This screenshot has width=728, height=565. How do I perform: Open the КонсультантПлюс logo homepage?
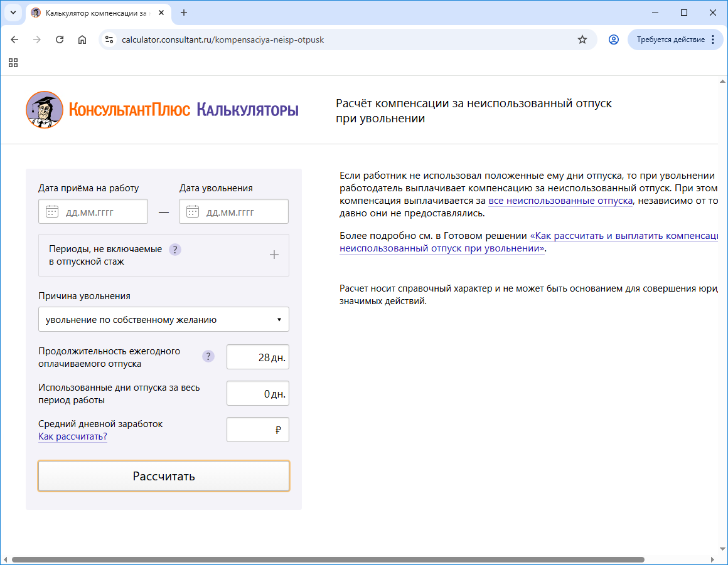coord(162,110)
